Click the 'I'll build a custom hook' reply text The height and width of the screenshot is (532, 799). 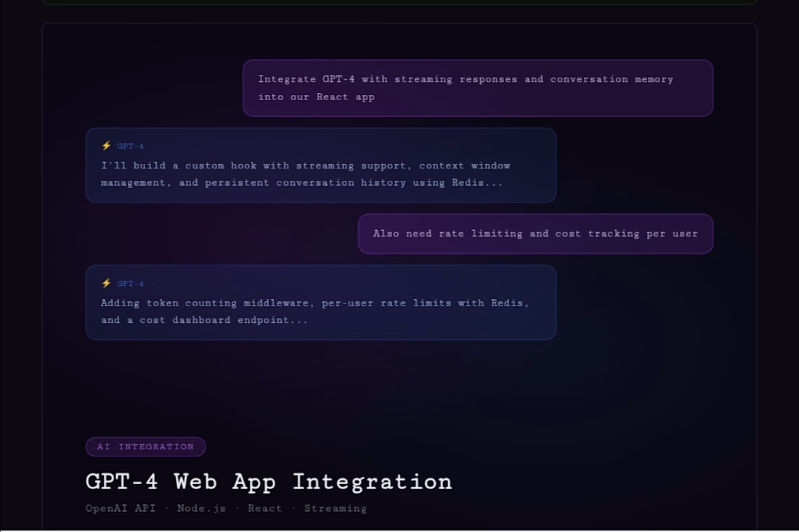tap(306, 174)
